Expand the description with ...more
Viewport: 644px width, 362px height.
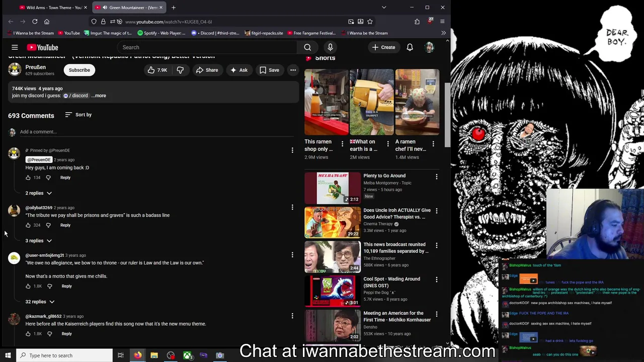[x=99, y=96]
